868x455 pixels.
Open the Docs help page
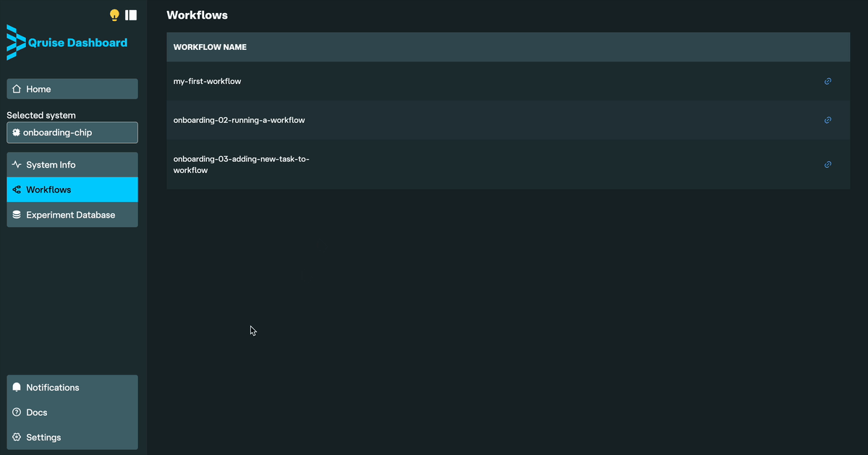pyautogui.click(x=72, y=412)
